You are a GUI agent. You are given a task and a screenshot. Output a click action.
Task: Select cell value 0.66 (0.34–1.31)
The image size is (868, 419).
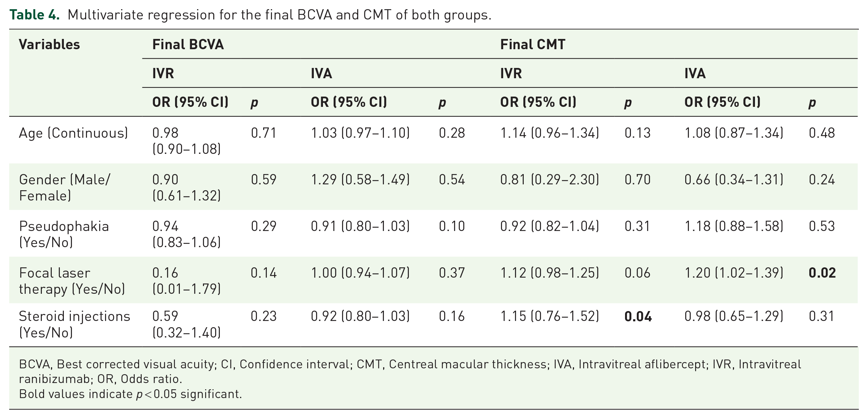(x=734, y=180)
